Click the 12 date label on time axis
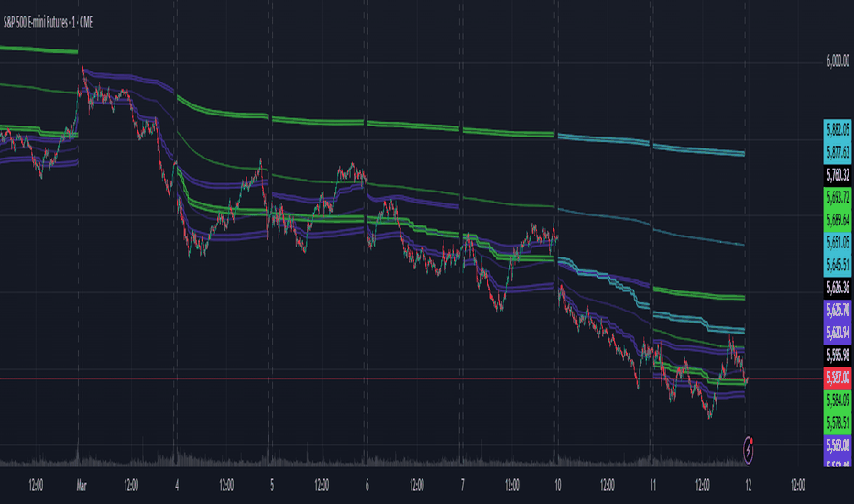Viewport: 854px width, 504px height. pos(749,485)
